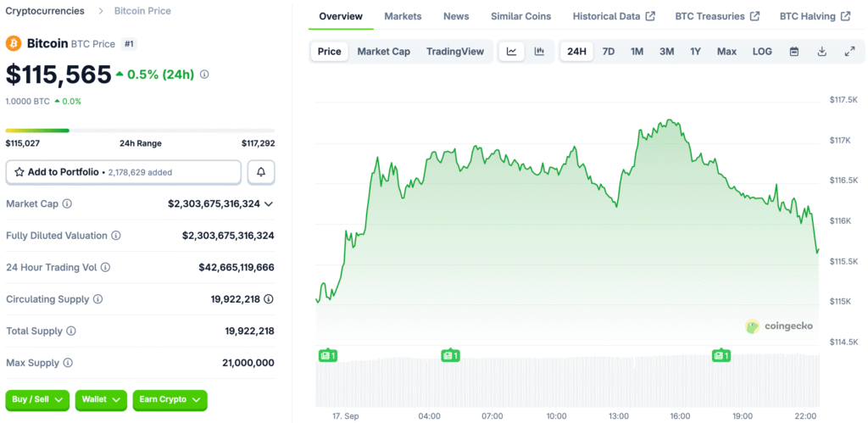Click the 24h Range progress bar

140,131
